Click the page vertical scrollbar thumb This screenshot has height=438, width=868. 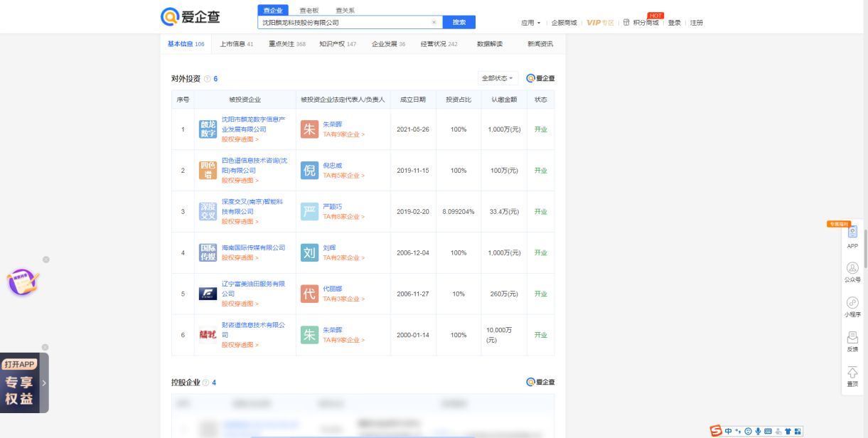point(865,247)
